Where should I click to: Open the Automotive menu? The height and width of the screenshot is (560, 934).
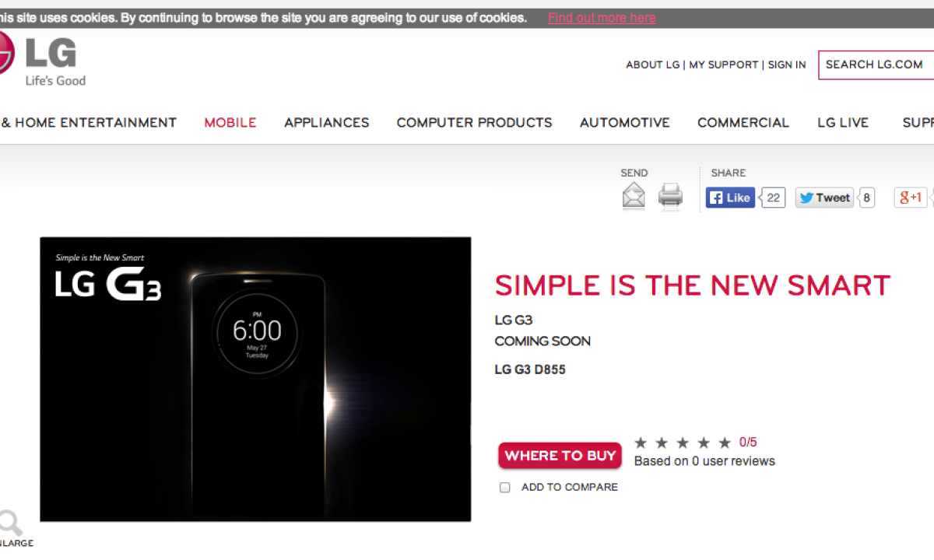625,122
